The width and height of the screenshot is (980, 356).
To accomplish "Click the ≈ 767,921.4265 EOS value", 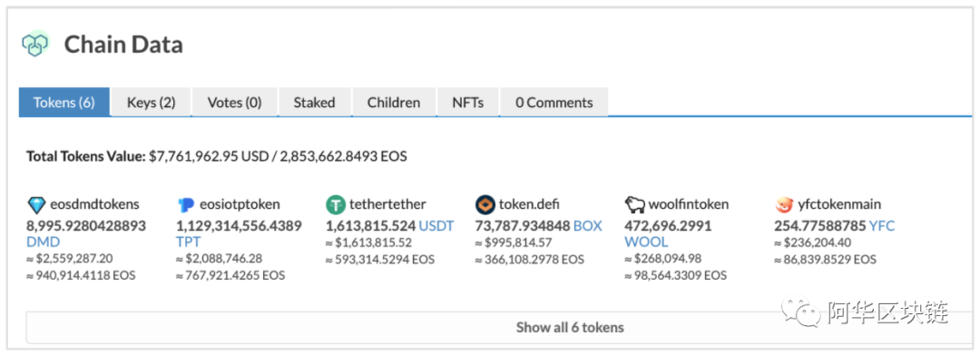I will tap(230, 275).
